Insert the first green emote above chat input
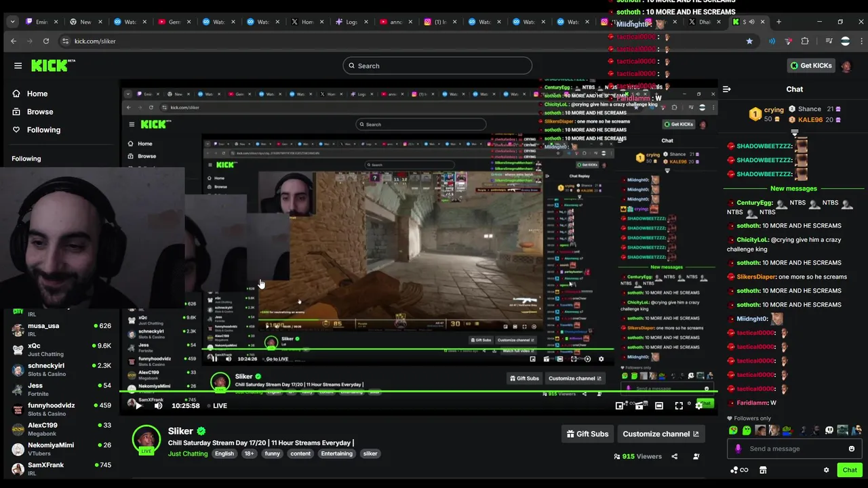868x488 pixels. [x=733, y=430]
